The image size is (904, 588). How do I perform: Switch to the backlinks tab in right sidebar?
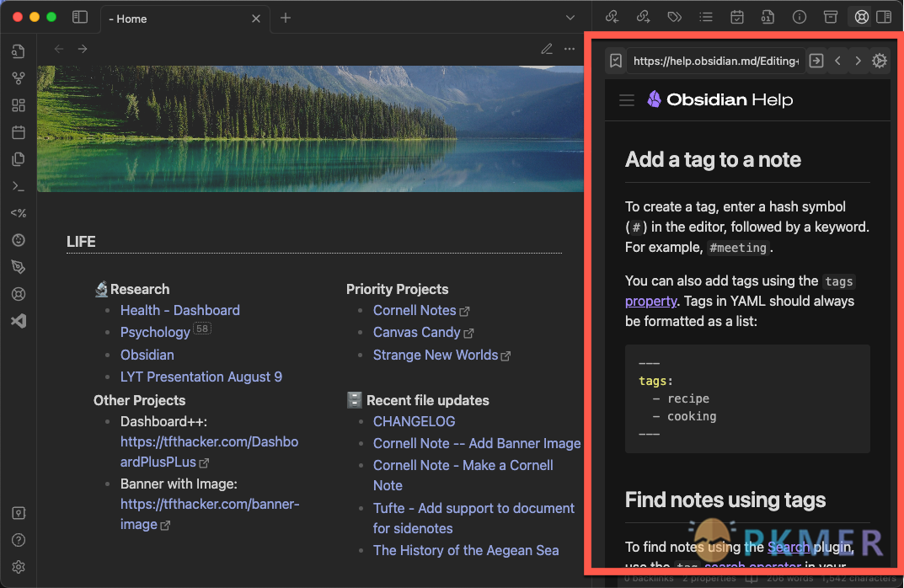612,17
